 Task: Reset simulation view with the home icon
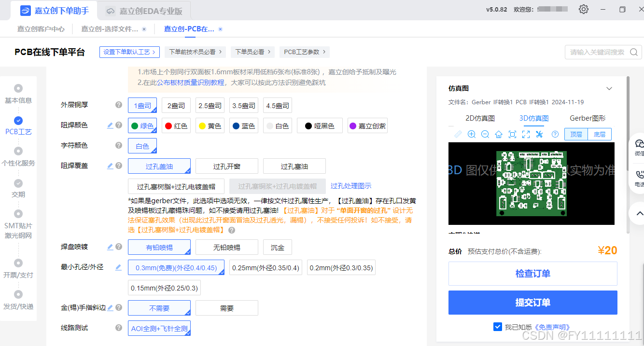[499, 134]
